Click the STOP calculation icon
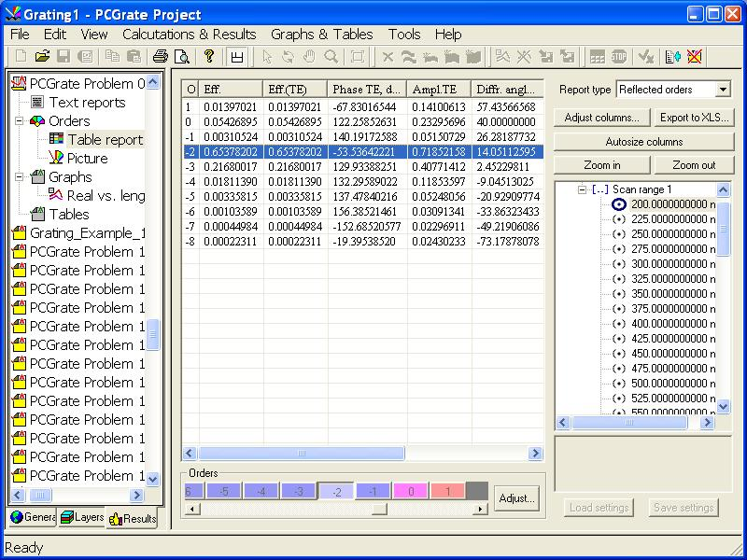This screenshot has width=747, height=560. tap(619, 57)
